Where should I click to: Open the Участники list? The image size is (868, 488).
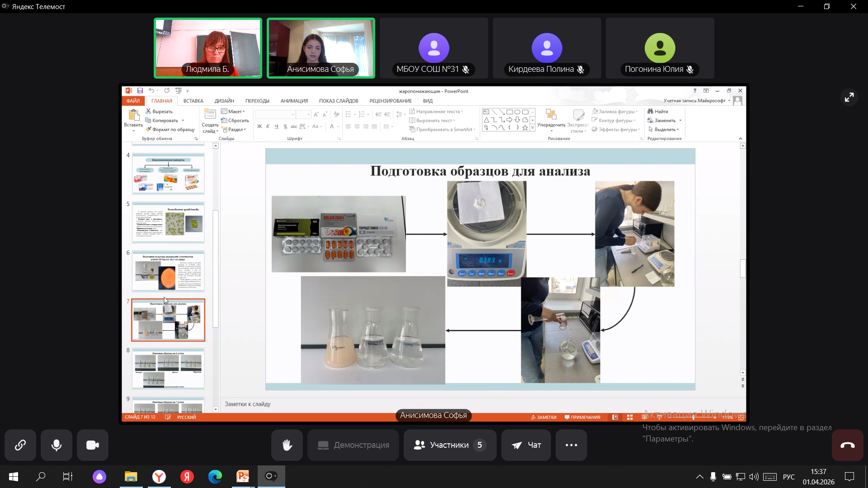[x=450, y=445]
